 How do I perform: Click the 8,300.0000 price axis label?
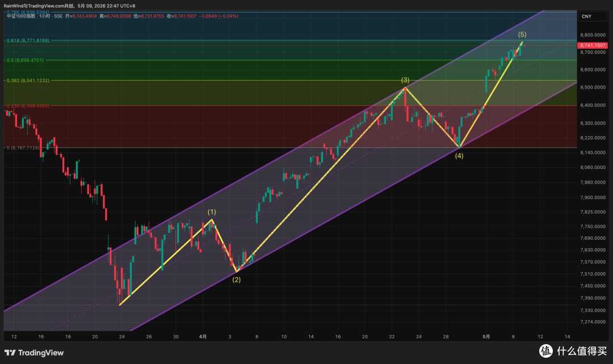click(x=593, y=124)
